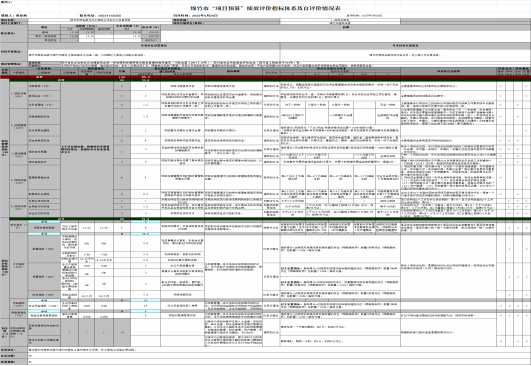This screenshot has height=366, width=531.
Task: Select the 说明 header cell near top right
Action: (x=346, y=27)
